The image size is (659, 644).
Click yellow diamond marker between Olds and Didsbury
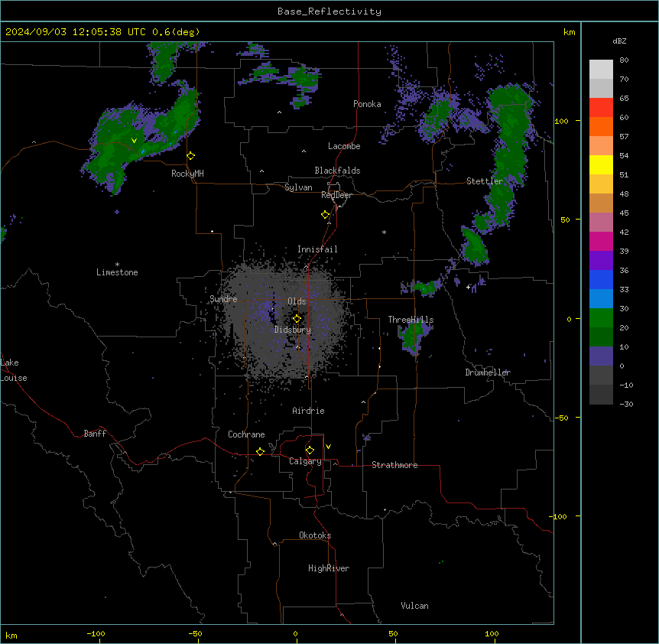297,319
